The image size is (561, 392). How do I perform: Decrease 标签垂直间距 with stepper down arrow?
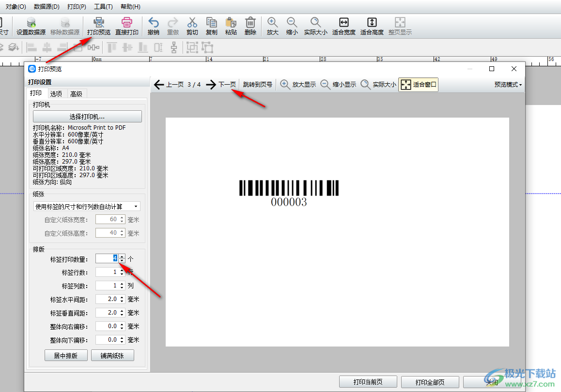coord(122,315)
